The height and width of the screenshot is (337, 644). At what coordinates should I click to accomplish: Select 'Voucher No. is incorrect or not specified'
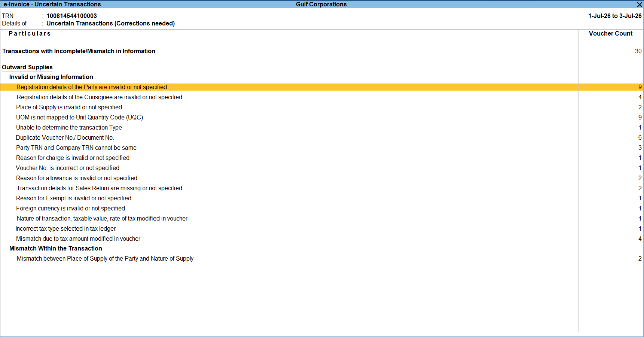click(322, 168)
